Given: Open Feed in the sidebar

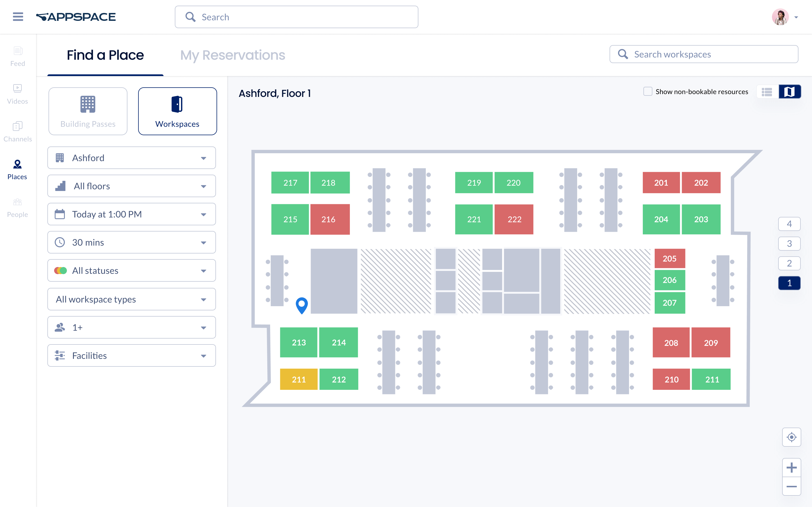Looking at the screenshot, I should pos(17,56).
